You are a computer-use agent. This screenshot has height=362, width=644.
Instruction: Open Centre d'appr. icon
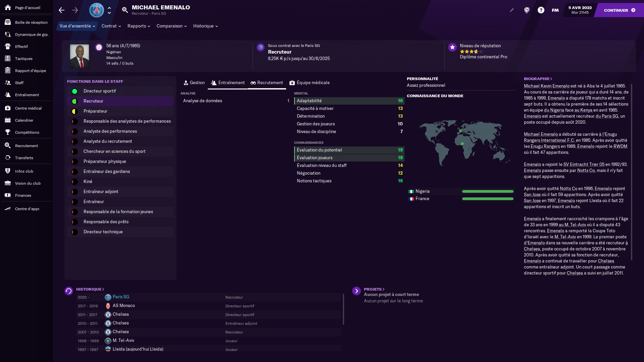click(8, 208)
